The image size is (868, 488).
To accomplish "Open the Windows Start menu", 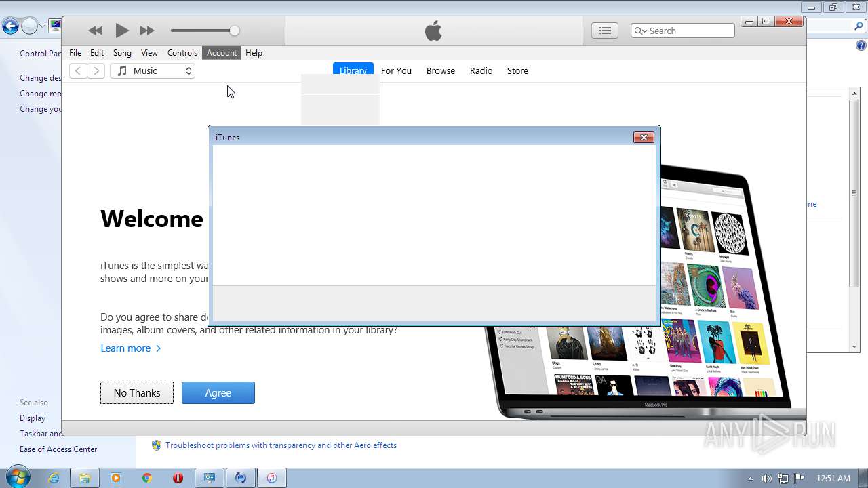I will (17, 478).
